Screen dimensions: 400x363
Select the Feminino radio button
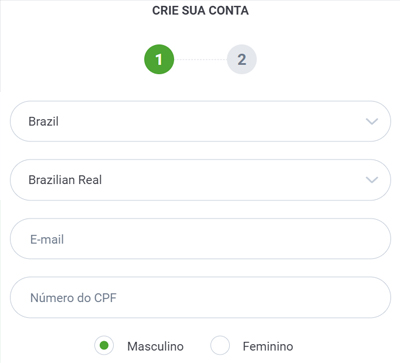point(220,346)
